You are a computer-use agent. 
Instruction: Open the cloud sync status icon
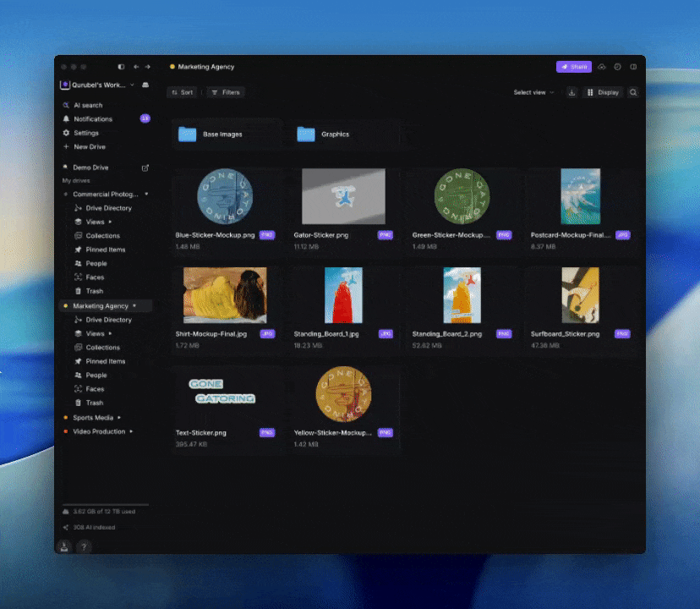coord(602,67)
